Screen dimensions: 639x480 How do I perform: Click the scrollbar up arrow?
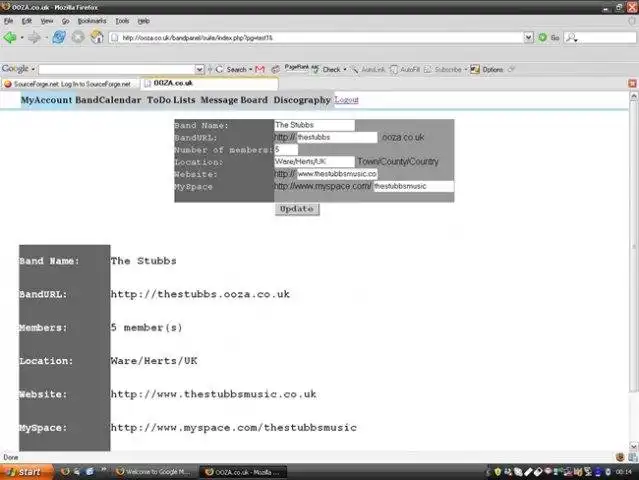coord(634,97)
